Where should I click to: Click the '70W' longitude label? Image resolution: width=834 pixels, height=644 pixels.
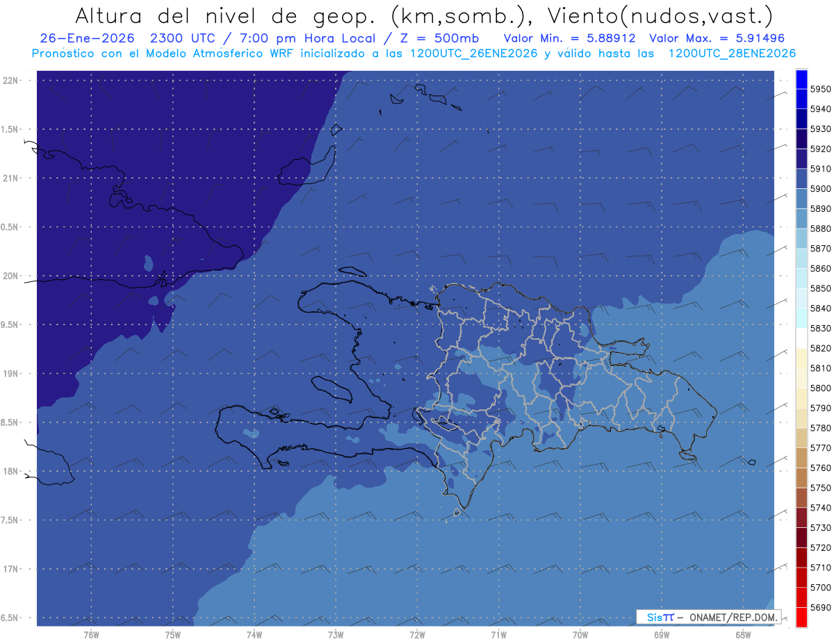580,634
